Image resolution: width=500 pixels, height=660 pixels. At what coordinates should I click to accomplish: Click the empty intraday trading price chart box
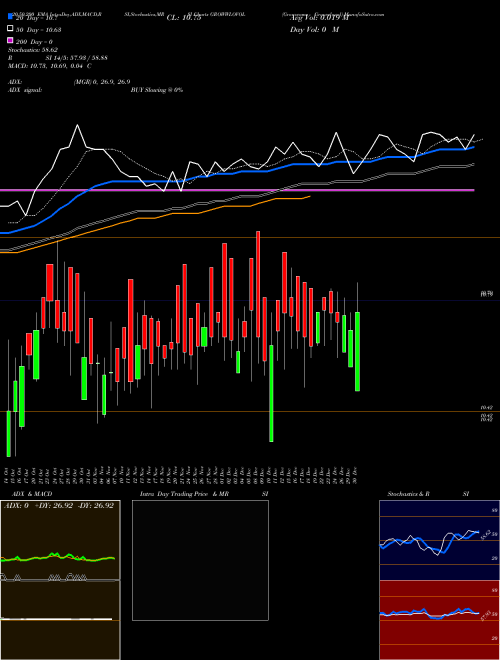click(x=200, y=560)
